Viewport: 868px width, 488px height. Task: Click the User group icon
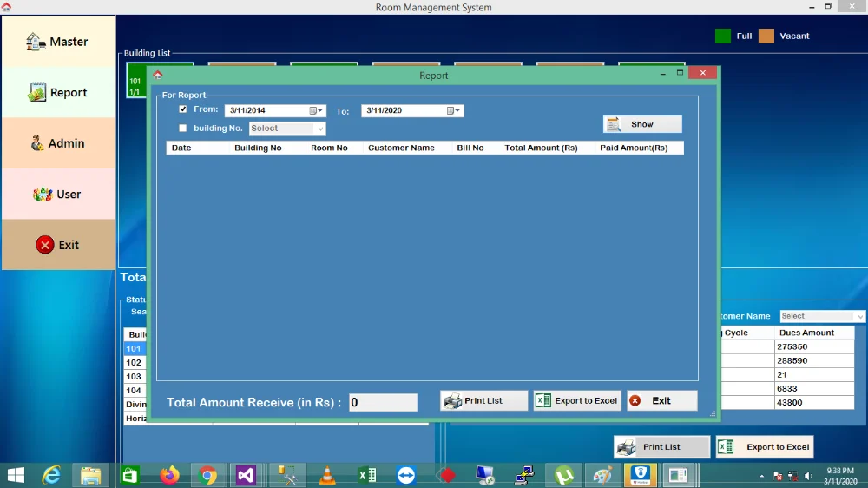[x=43, y=195]
